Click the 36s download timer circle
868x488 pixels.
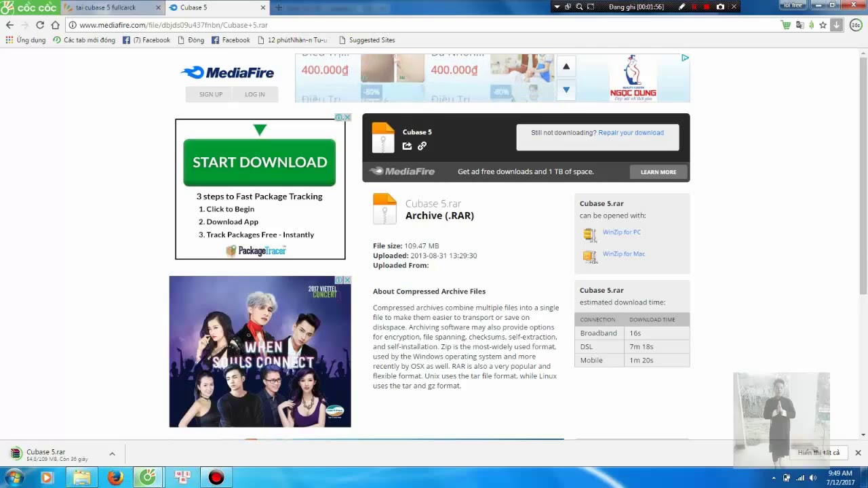click(x=856, y=25)
